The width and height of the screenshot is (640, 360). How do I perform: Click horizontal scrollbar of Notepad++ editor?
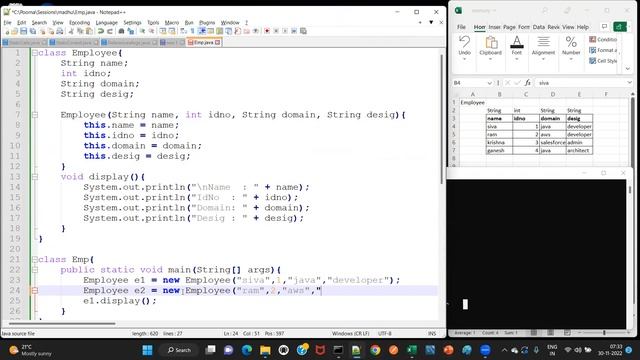coord(62,324)
